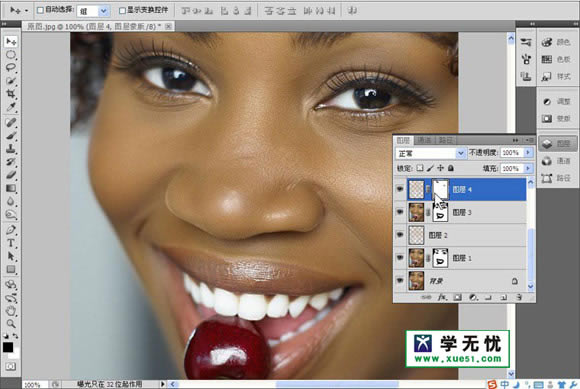This screenshot has width=580, height=389.
Task: Add a layer style with fx button
Action: pos(442,297)
